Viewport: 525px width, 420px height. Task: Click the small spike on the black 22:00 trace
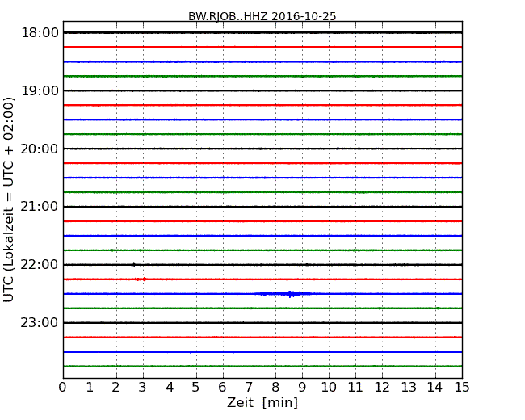[x=134, y=265]
